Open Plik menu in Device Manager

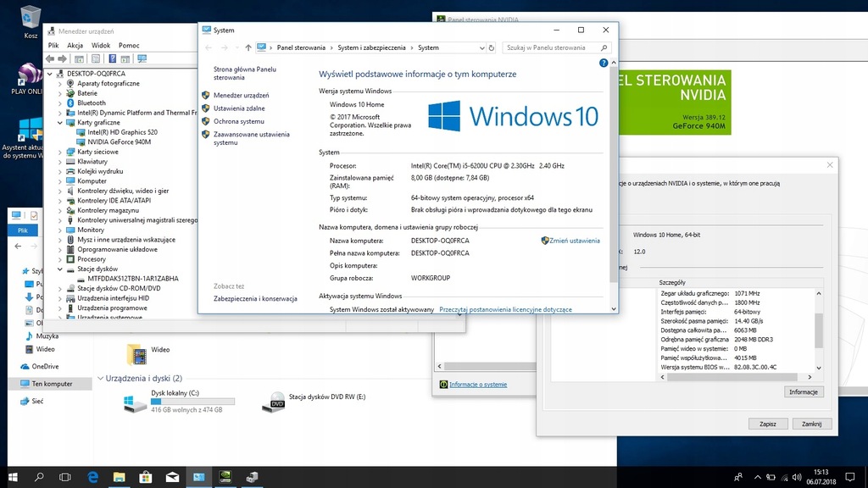tap(53, 46)
